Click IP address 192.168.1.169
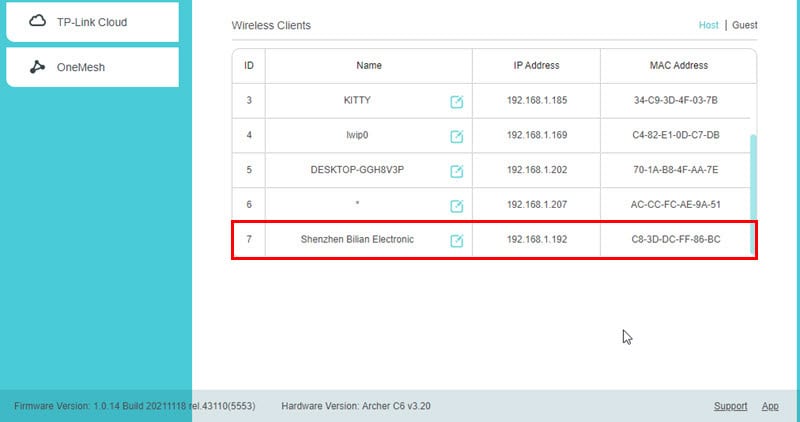The width and height of the screenshot is (800, 422). (x=537, y=135)
